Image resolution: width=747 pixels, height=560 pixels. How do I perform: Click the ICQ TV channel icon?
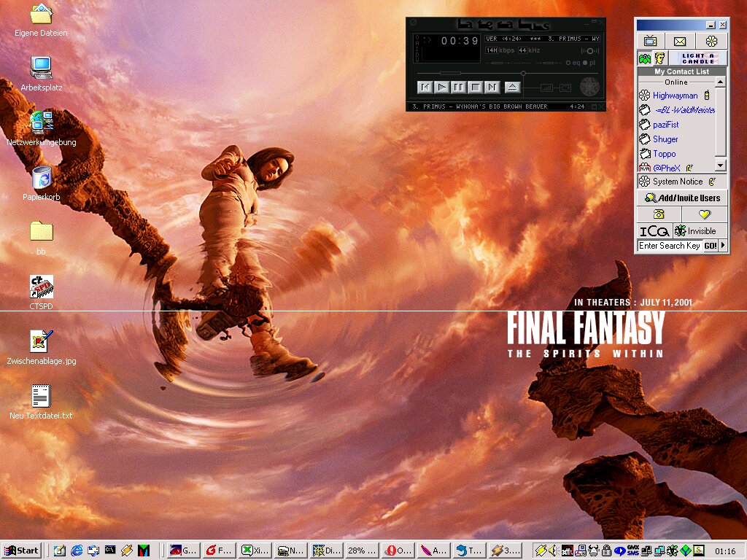click(x=650, y=42)
